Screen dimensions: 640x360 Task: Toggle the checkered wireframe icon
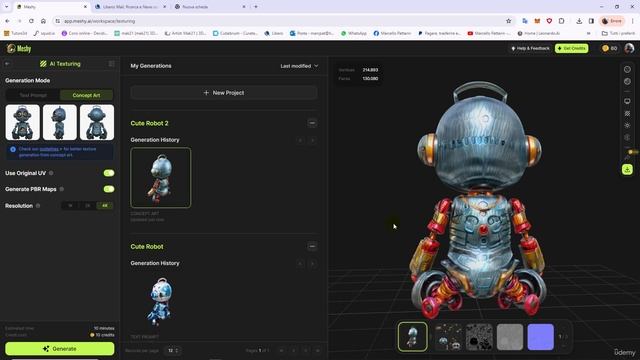(x=627, y=113)
